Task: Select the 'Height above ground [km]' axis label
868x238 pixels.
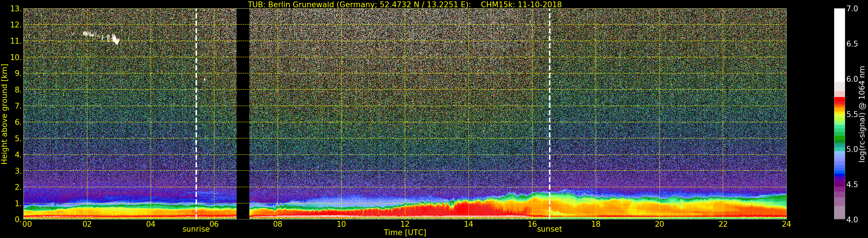Action: [4, 114]
